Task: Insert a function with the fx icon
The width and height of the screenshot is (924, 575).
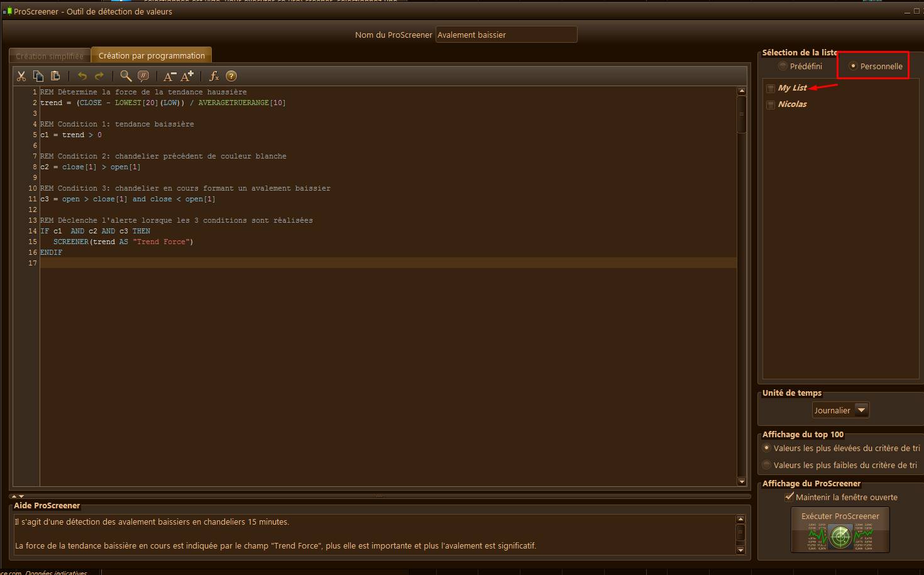Action: click(214, 76)
